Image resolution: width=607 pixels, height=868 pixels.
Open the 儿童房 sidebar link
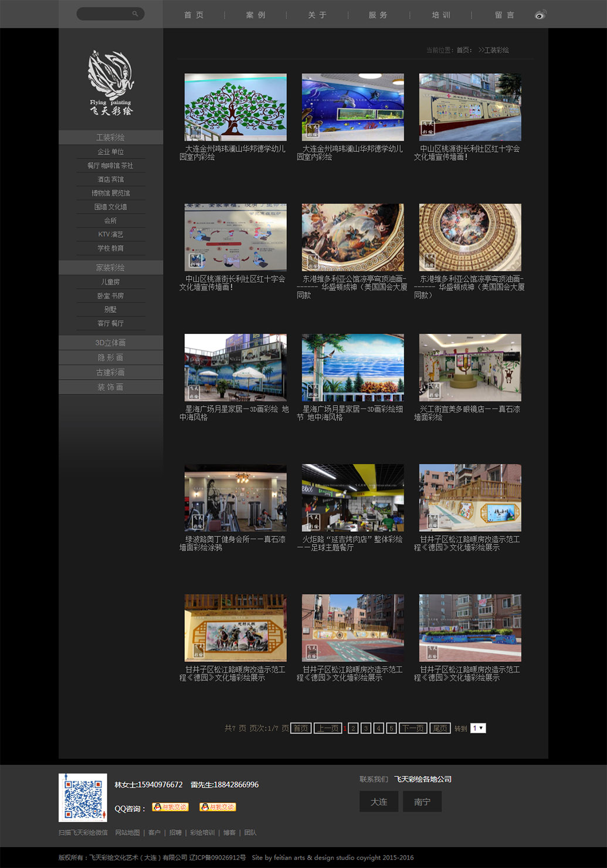pos(110,282)
